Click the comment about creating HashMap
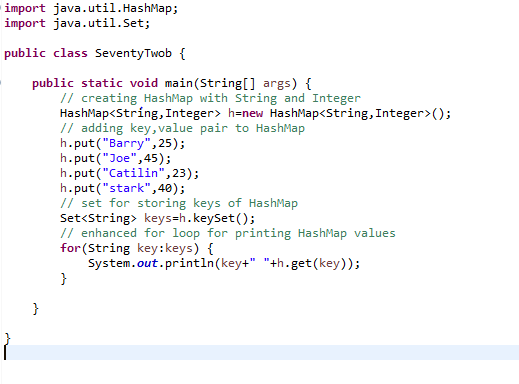 pyautogui.click(x=210, y=98)
